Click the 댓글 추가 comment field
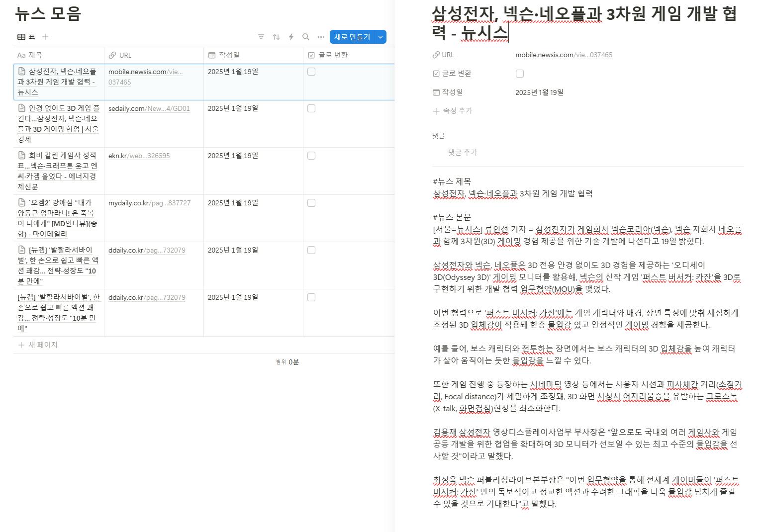The width and height of the screenshot is (767, 532). point(463,152)
